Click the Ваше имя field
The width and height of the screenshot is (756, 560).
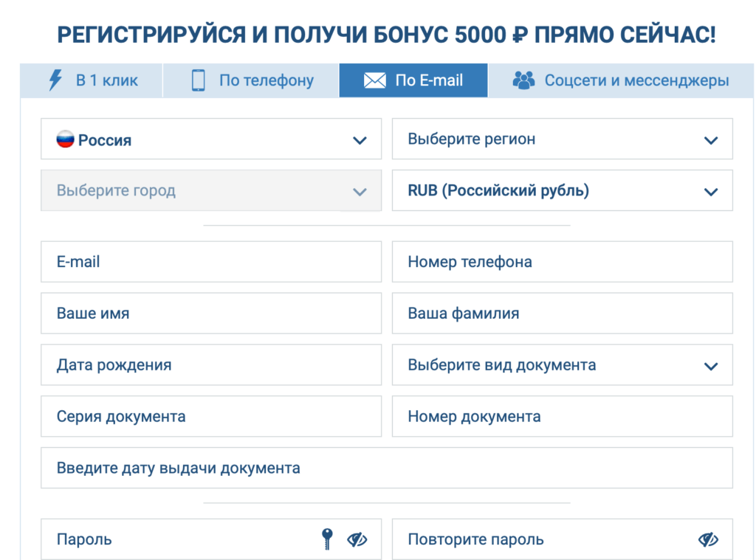point(210,313)
